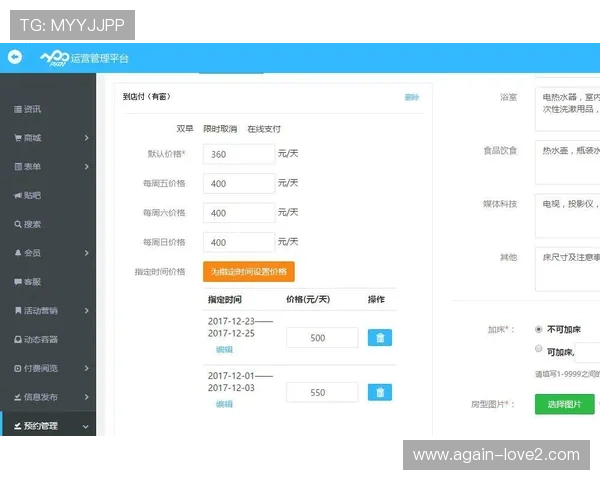Screen dimensions: 600x480
Task: Click the 贴吧 megaphone icon
Action: (x=18, y=196)
